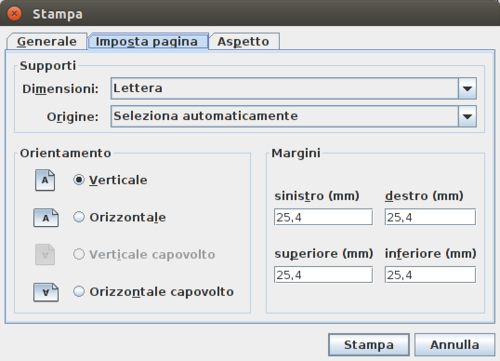Select the Orizzontale orientation radio button
Screen dimensions: 500x361
(x=79, y=217)
